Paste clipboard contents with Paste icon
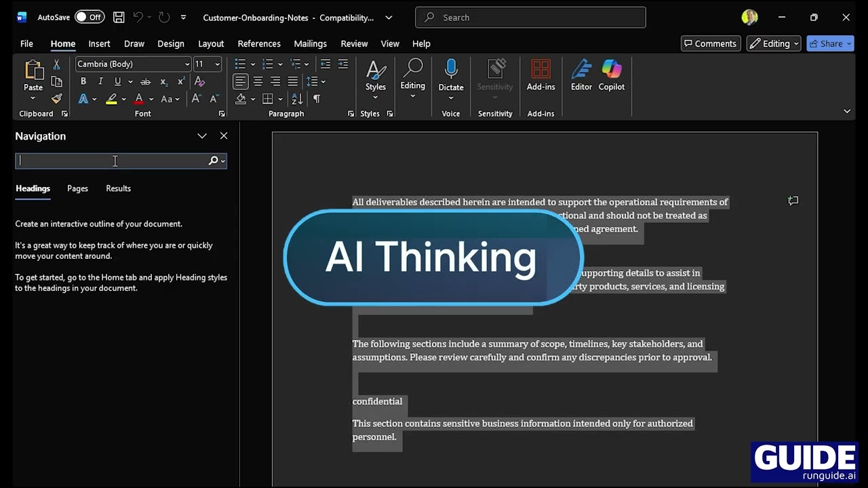The image size is (868, 488). [33, 70]
